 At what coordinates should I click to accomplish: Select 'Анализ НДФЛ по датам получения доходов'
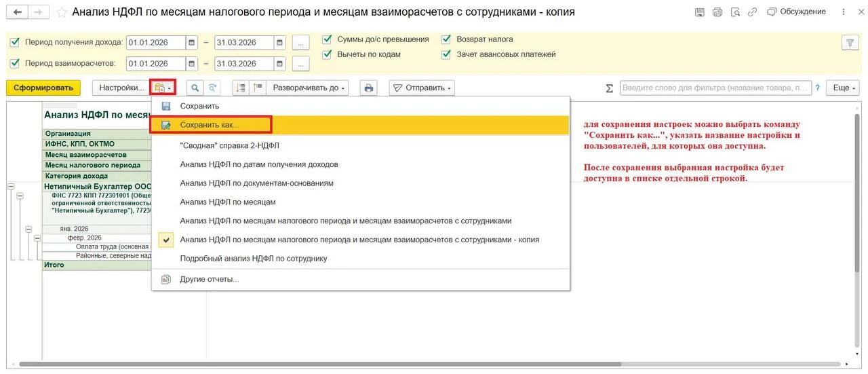click(360, 164)
